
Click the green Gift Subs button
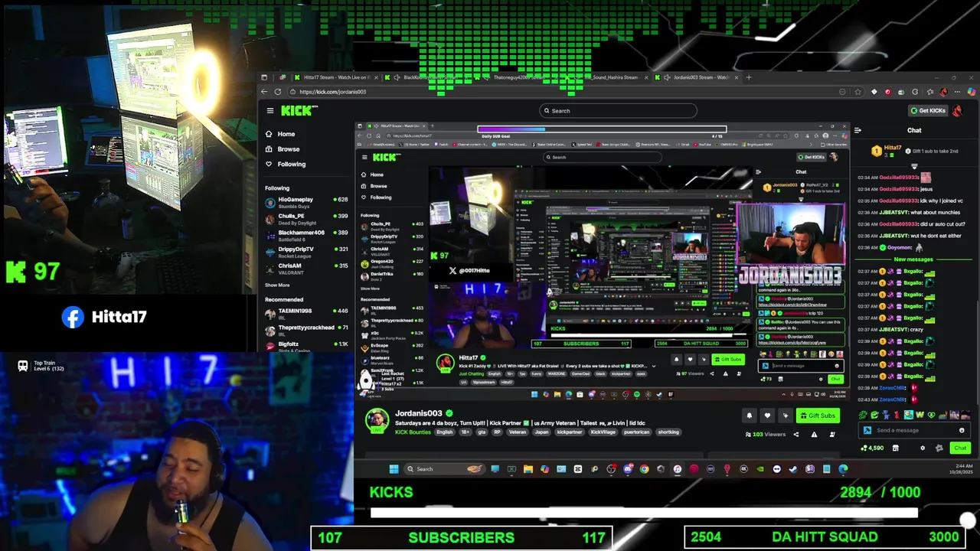(x=818, y=416)
